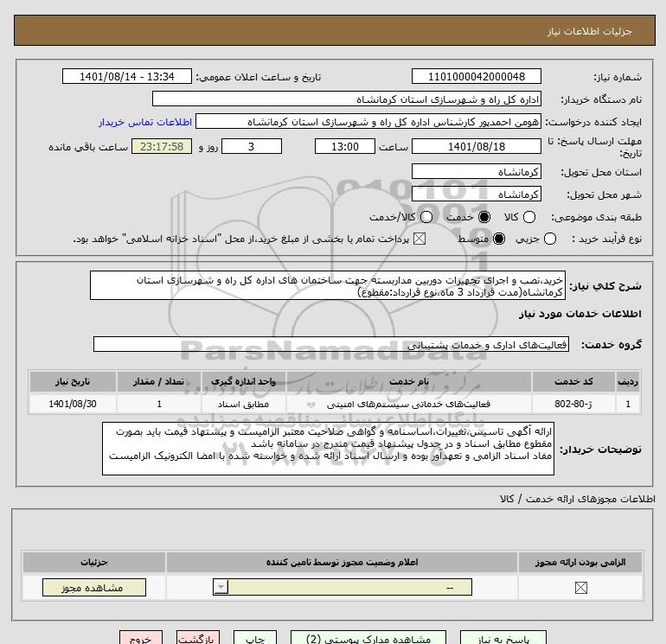Click the کد خدمت column header
This screenshot has height=644, width=666.
click(x=573, y=381)
